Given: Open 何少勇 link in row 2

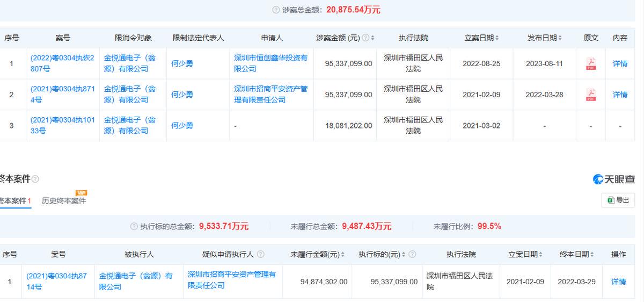Looking at the screenshot, I should [182, 95].
